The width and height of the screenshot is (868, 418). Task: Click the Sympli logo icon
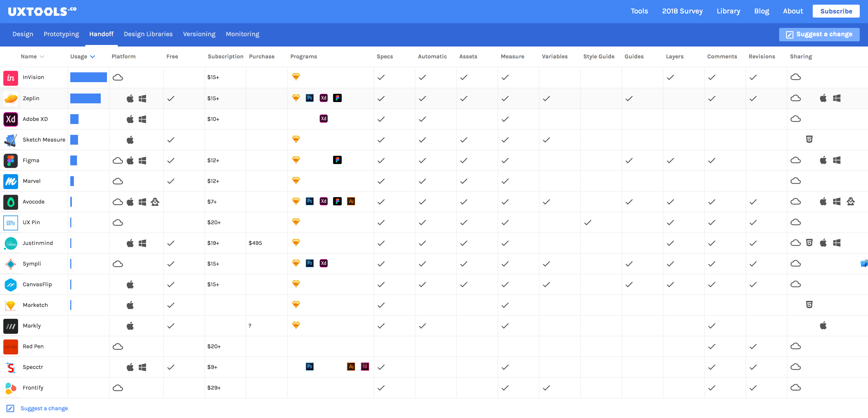(10, 264)
